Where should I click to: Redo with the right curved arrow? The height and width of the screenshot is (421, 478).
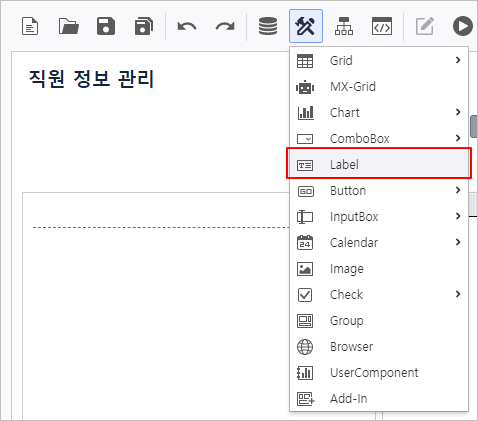(225, 26)
